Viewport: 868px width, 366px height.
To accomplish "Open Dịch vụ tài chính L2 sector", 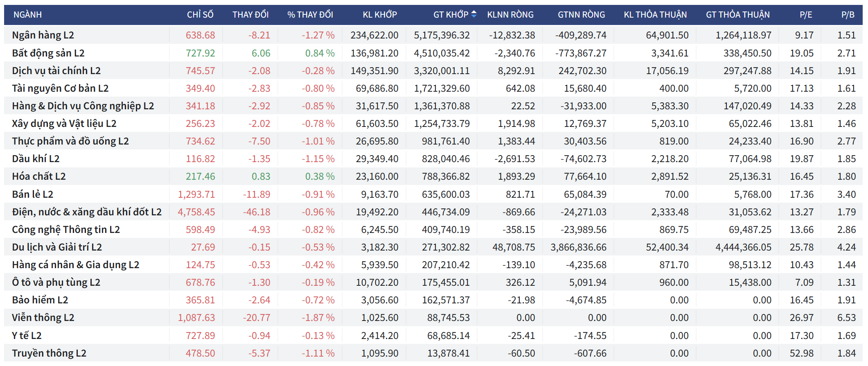I will [x=56, y=71].
